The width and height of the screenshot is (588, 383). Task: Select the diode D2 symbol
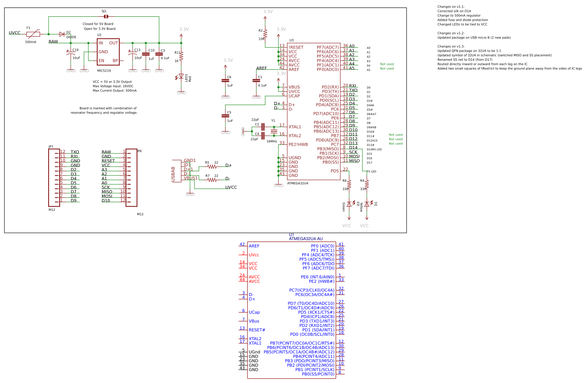pos(62,34)
